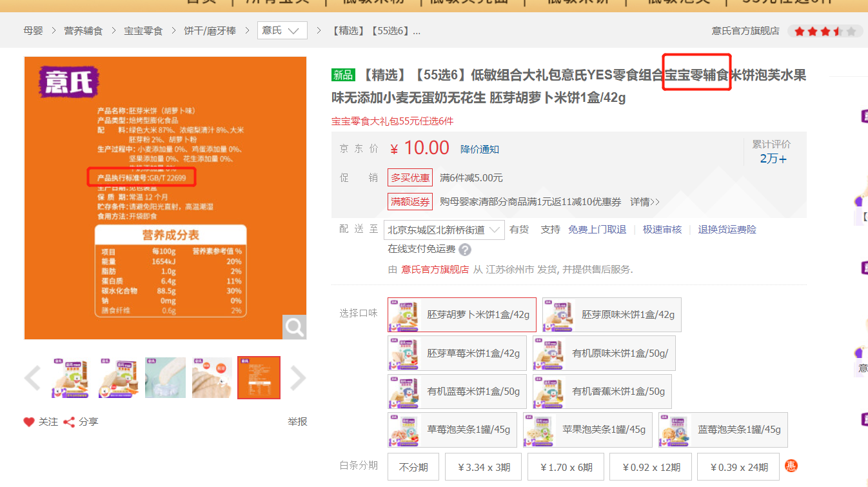Choose the 蓝莓泡芙条1罐/45g flavor
Viewport: 868px width, 487px height.
point(723,430)
